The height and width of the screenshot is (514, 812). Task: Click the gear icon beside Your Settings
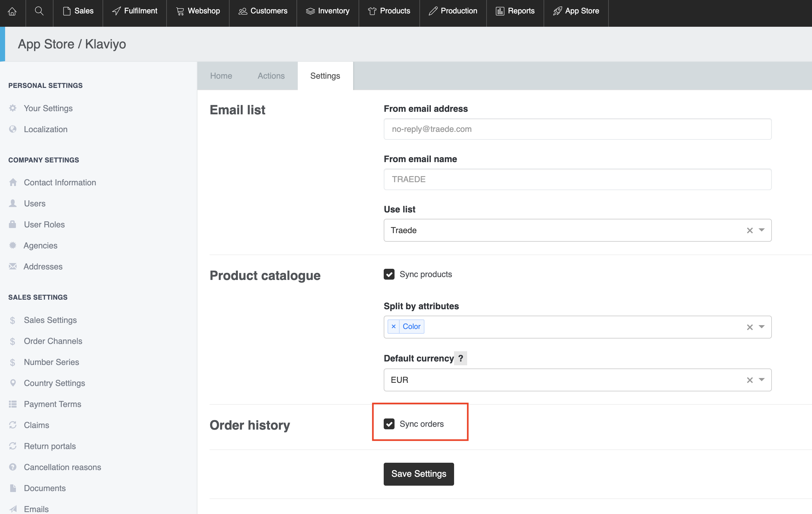click(13, 108)
